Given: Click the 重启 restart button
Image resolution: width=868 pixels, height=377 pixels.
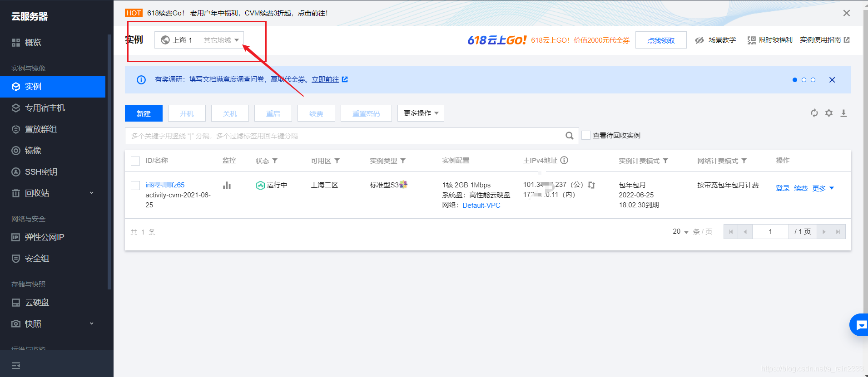Looking at the screenshot, I should click(273, 113).
